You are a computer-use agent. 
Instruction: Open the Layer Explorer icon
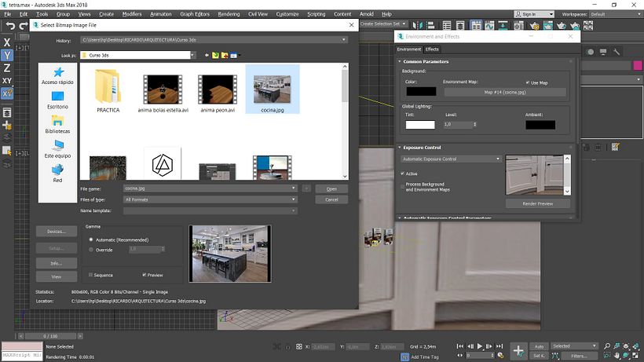click(460, 25)
